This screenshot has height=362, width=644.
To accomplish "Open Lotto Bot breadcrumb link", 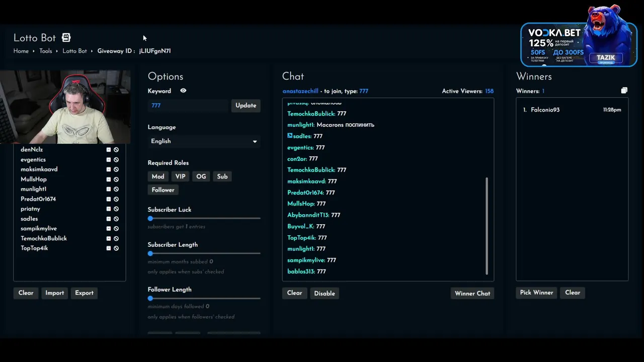I will point(74,51).
